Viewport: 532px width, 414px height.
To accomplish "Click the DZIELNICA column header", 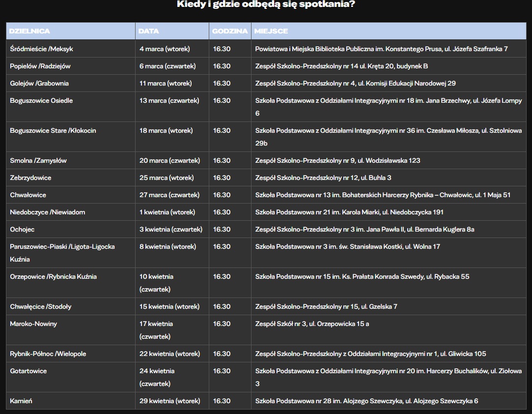I will coord(30,31).
